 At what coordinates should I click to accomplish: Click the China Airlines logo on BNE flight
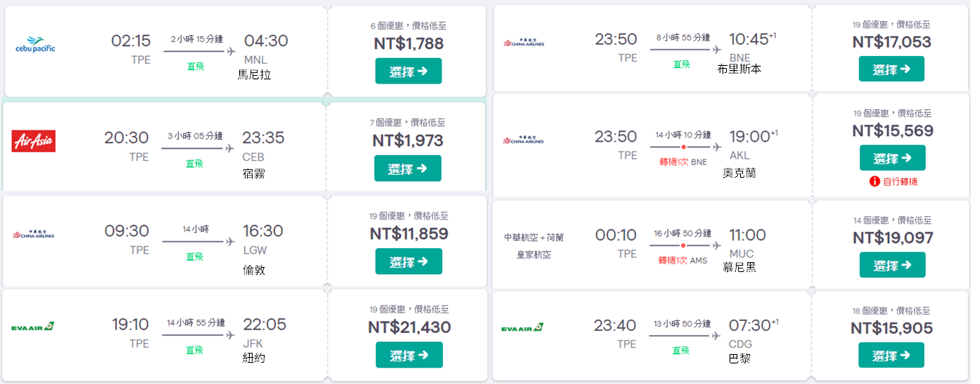(523, 44)
